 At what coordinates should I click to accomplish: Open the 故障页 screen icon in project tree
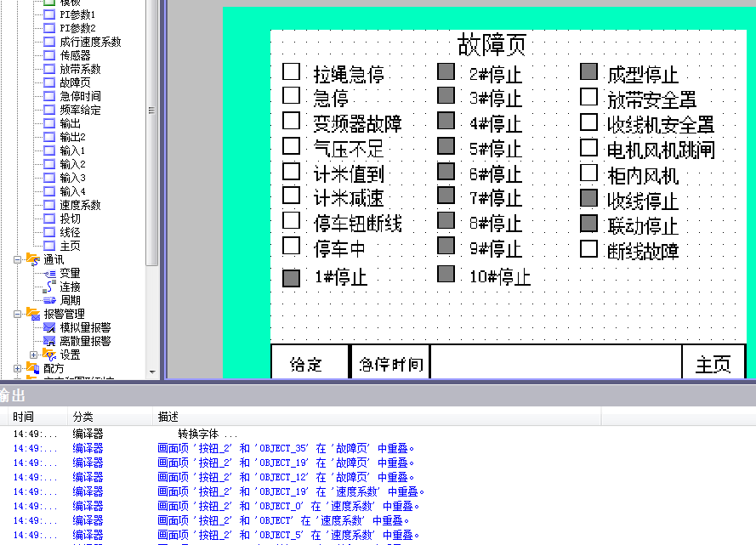49,82
